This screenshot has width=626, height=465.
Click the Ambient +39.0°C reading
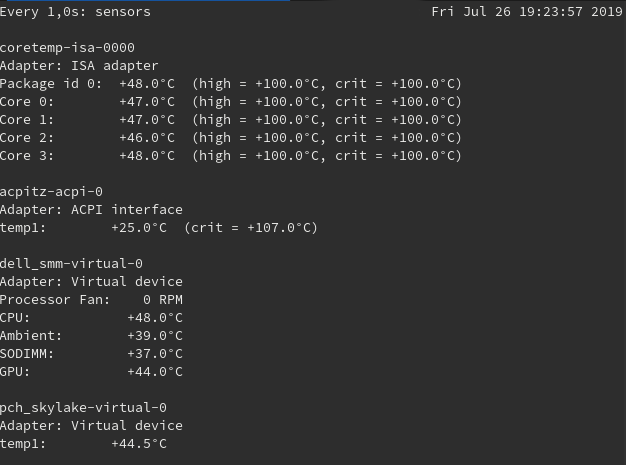coord(155,336)
